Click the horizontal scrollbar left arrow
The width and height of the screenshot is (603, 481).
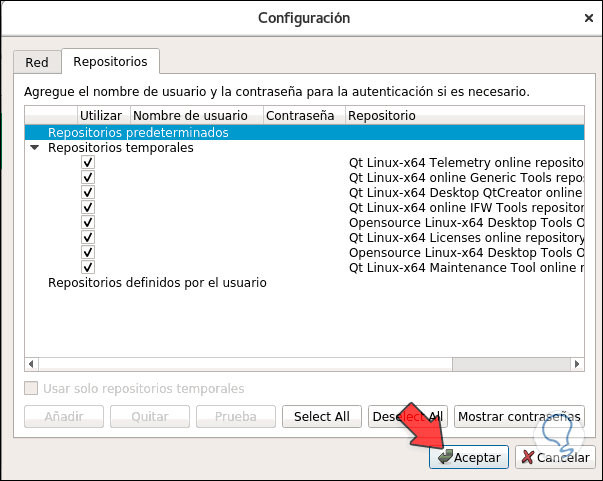30,363
